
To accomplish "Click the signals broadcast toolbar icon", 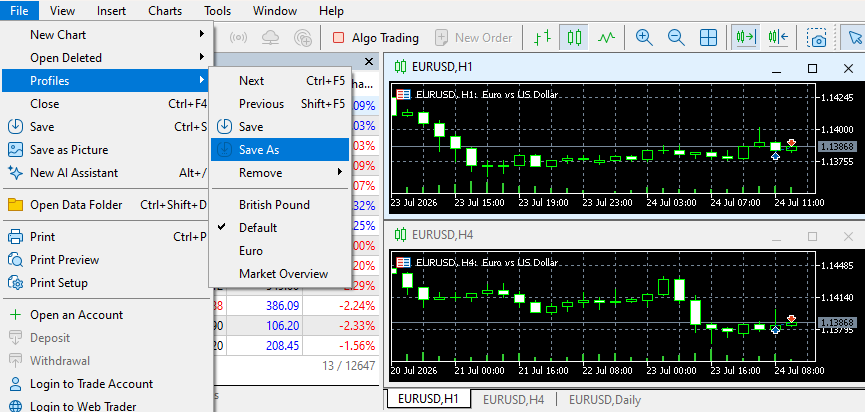I will coord(238,38).
